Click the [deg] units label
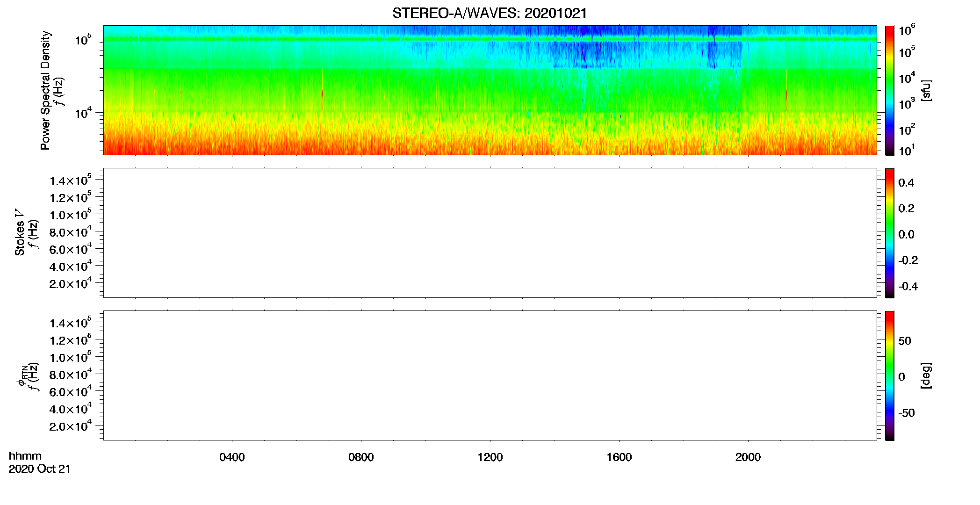The width and height of the screenshot is (980, 505). point(926,375)
